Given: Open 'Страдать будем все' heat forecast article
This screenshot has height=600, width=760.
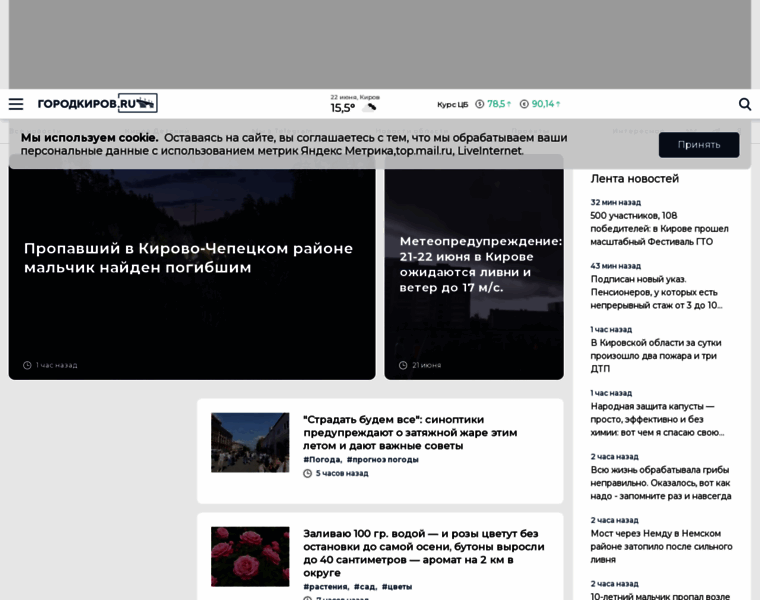Looking at the screenshot, I should 410,432.
